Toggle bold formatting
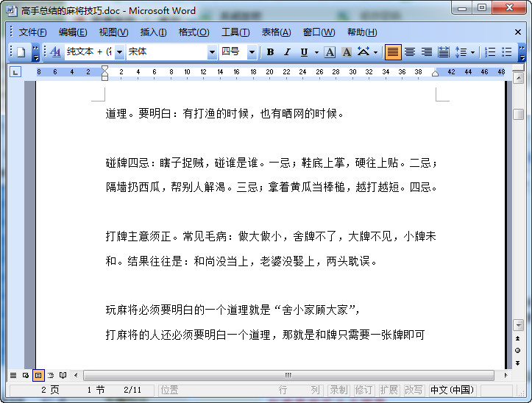532x403 pixels. 270,52
